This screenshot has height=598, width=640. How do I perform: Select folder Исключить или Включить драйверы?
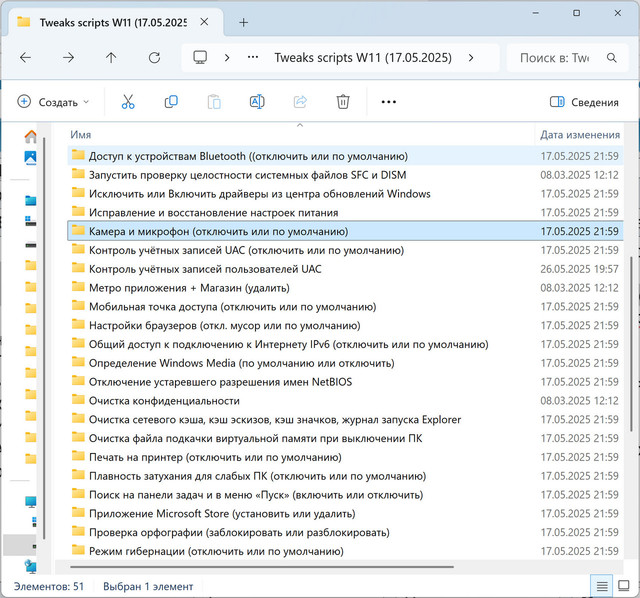click(345, 193)
